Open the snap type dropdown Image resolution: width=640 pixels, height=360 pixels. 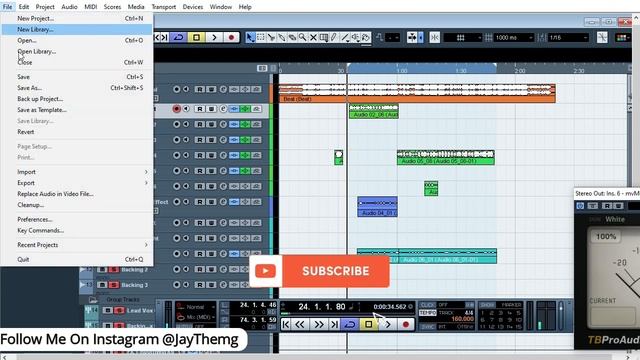pyautogui.click(x=463, y=38)
